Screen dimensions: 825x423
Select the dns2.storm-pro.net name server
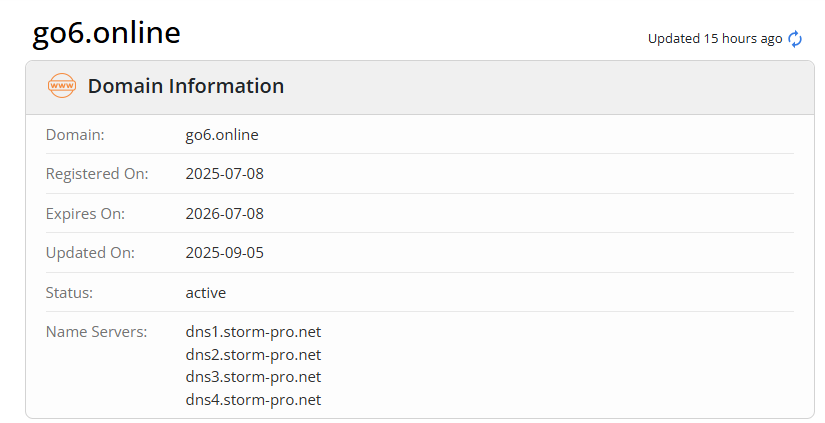pyautogui.click(x=253, y=355)
